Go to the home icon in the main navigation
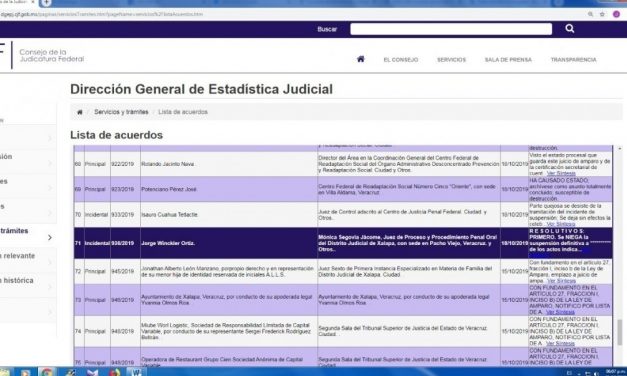627x376 pixels. click(361, 59)
